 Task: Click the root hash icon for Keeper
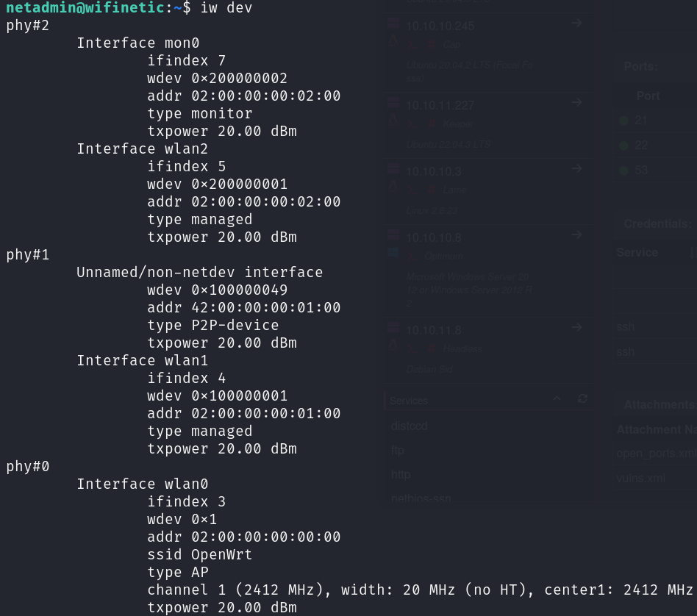(x=431, y=124)
